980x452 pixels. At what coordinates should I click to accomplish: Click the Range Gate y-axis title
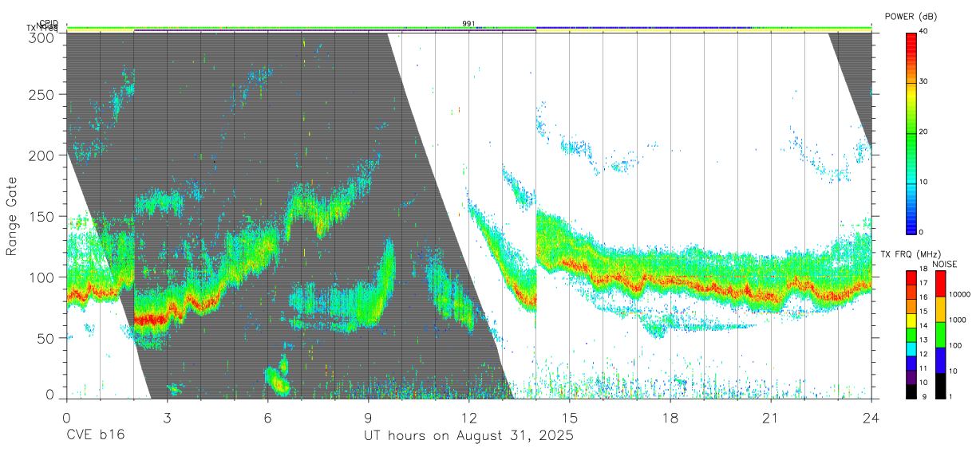tap(12, 217)
